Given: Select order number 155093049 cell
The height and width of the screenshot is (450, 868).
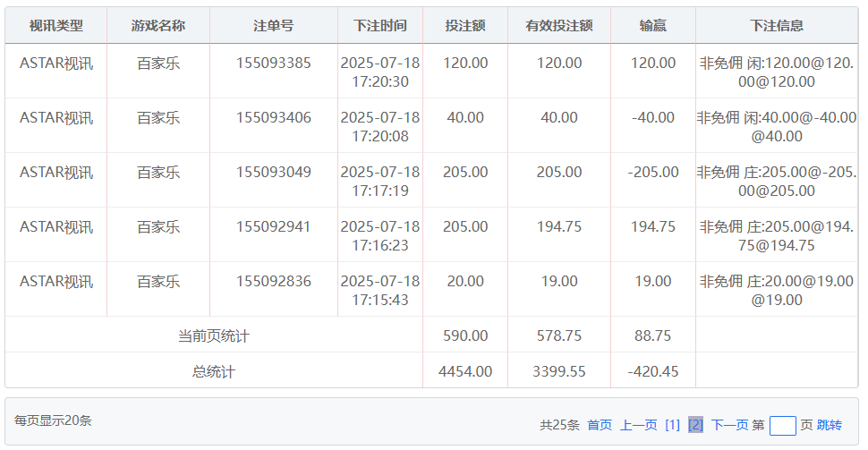Looking at the screenshot, I should point(273,173).
